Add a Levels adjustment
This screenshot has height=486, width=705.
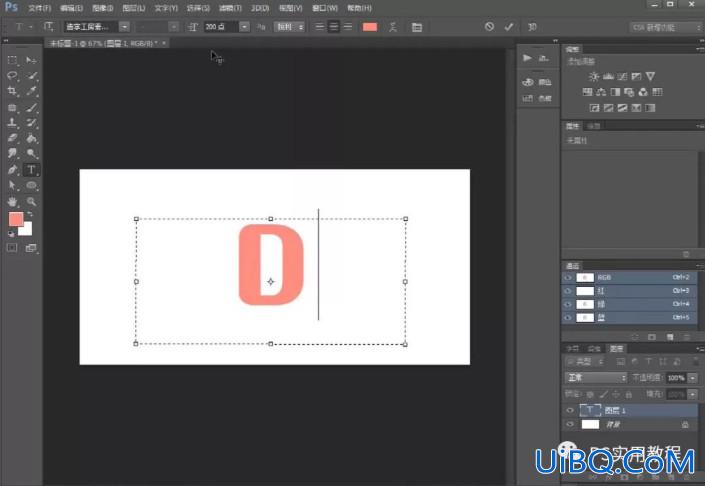(608, 76)
